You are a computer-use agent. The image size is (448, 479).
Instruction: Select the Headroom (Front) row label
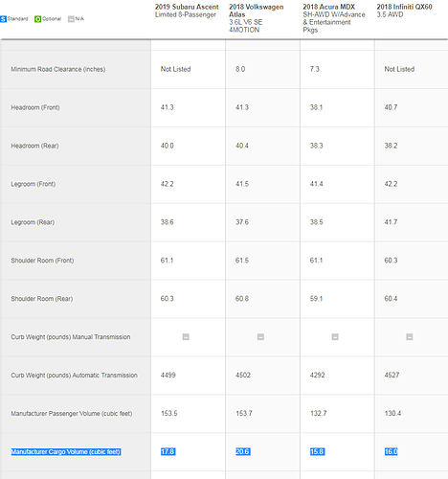[x=35, y=107]
